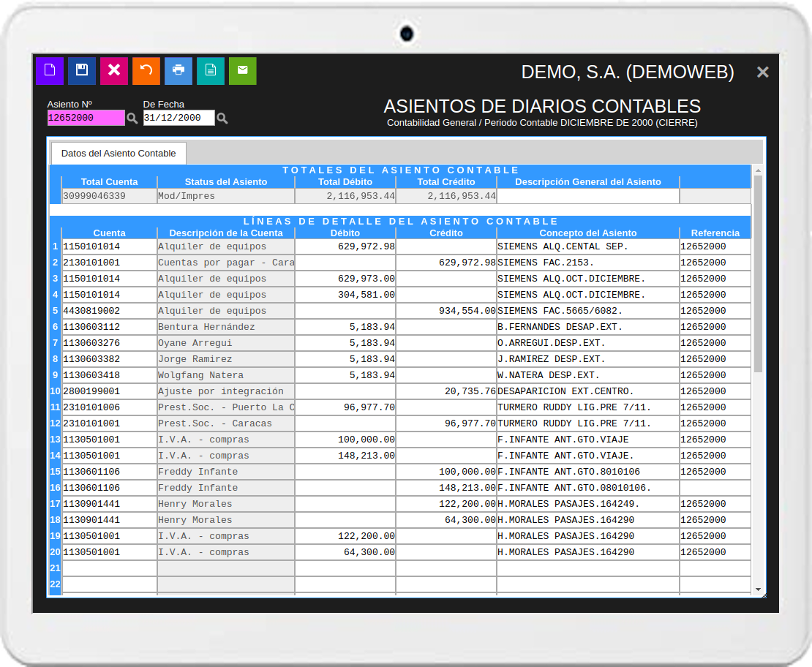Image resolution: width=812 pixels, height=667 pixels.
Task: Click the purple new document icon
Action: point(50,70)
